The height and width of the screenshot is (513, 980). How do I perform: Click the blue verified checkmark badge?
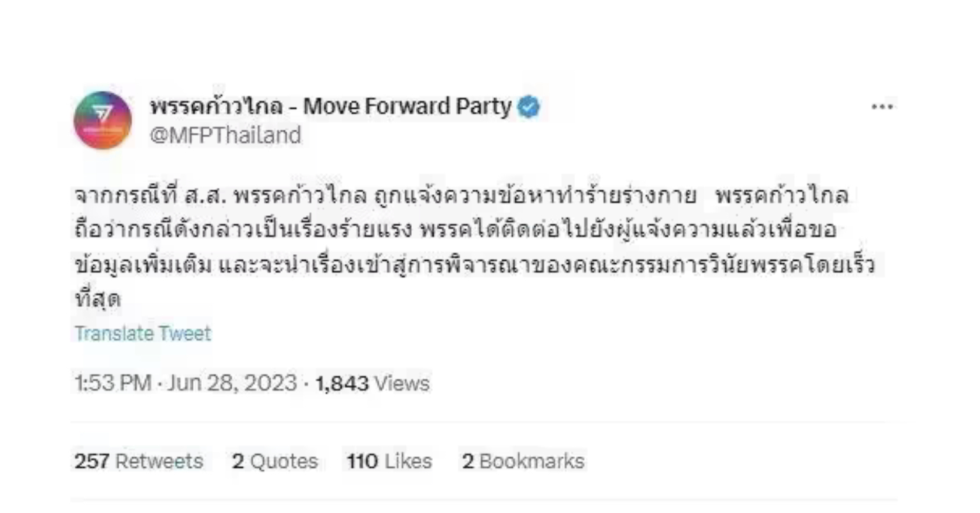pos(529,107)
